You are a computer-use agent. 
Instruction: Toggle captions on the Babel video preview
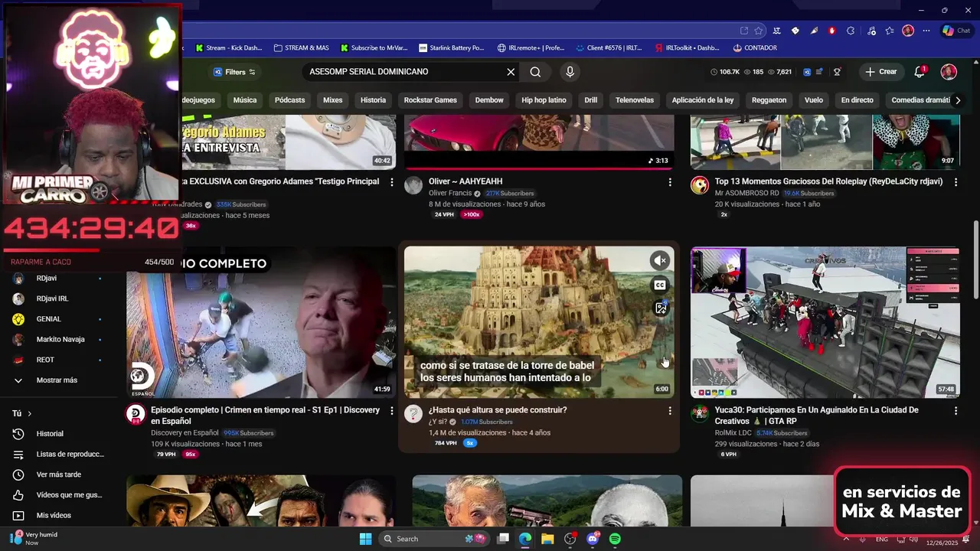pos(660,285)
